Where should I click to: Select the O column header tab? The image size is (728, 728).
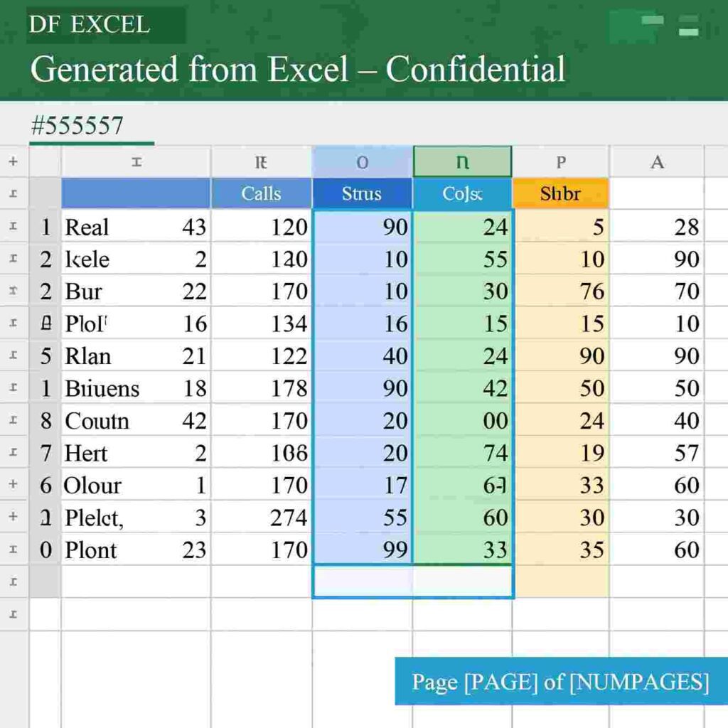[x=363, y=161]
